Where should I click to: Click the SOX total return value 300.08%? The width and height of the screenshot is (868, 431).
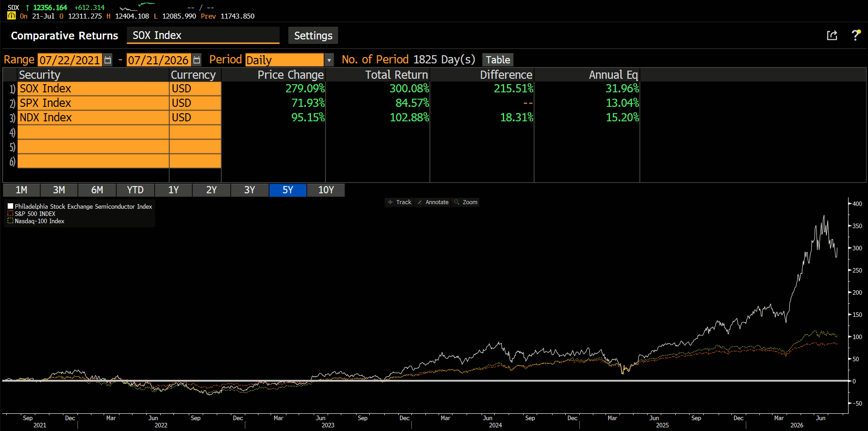pos(409,89)
